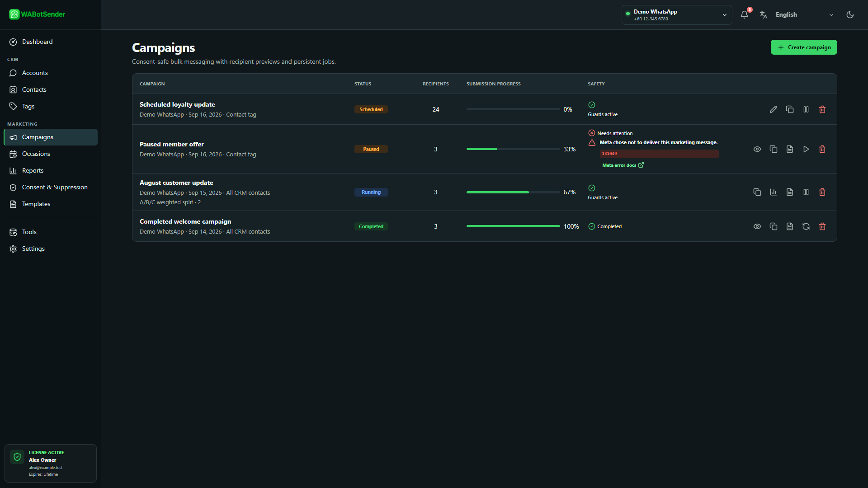The width and height of the screenshot is (868, 488).
Task: Pause the Scheduled loyalty update campaign
Action: [x=806, y=109]
